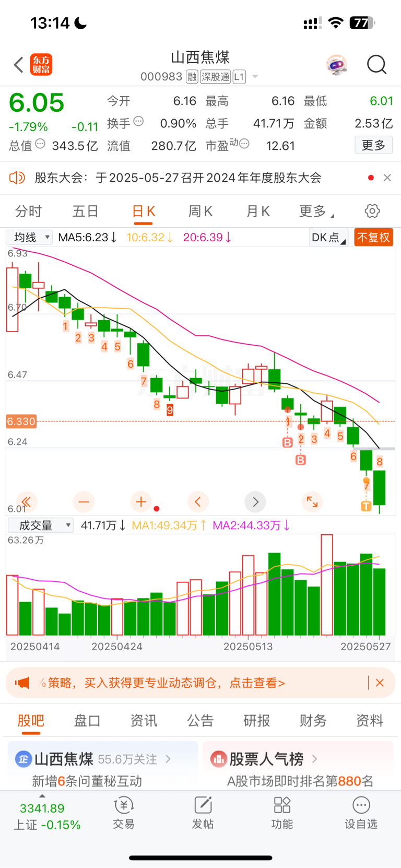This screenshot has height=868, width=401.
Task: Open 功能 functions icon
Action: (x=282, y=813)
